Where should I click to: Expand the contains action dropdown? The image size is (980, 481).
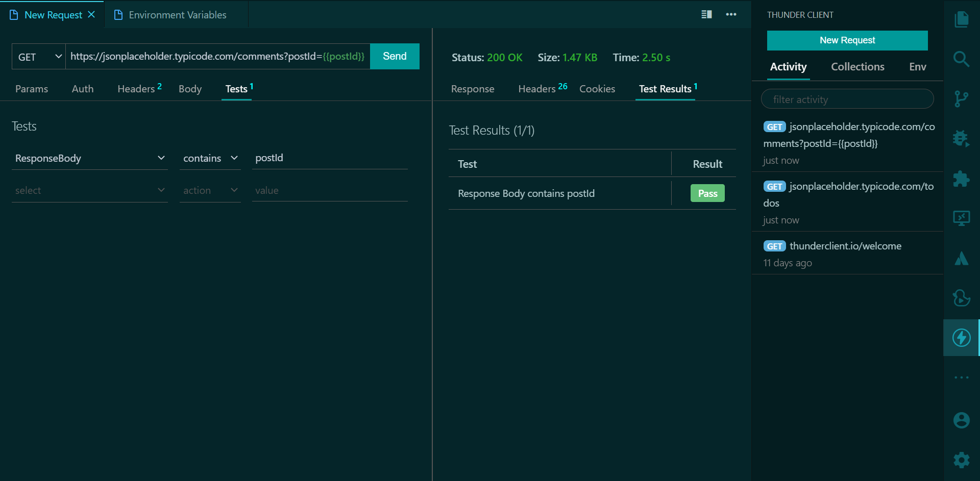coord(210,158)
